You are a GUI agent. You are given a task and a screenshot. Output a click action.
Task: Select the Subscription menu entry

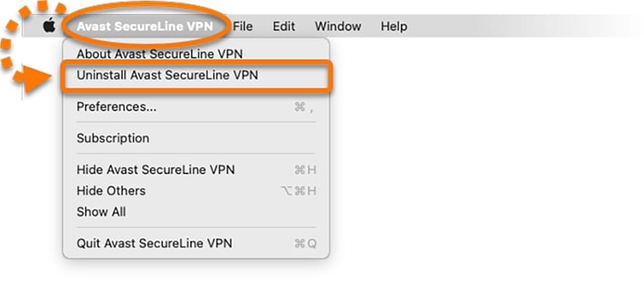196,139
